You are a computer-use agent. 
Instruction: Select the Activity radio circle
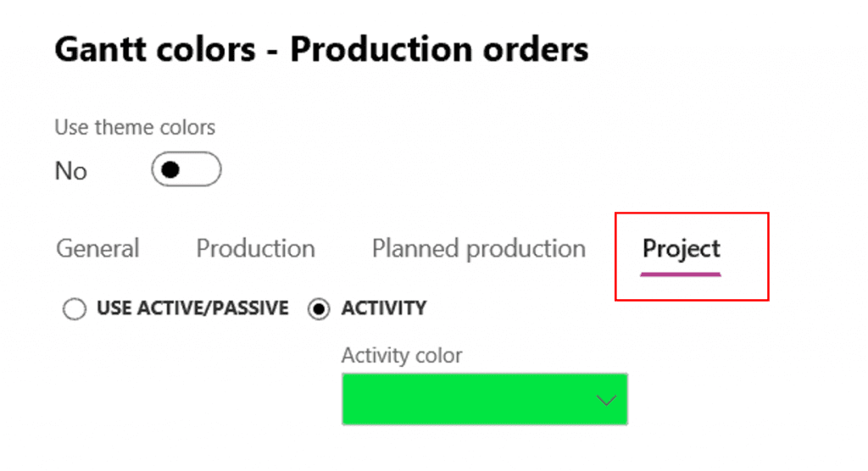coord(319,310)
